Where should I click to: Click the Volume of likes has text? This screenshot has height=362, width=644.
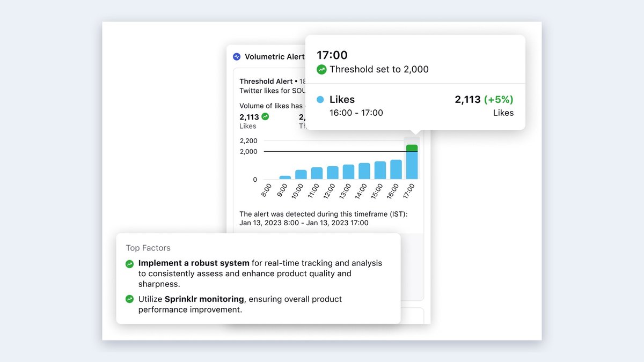coord(272,106)
